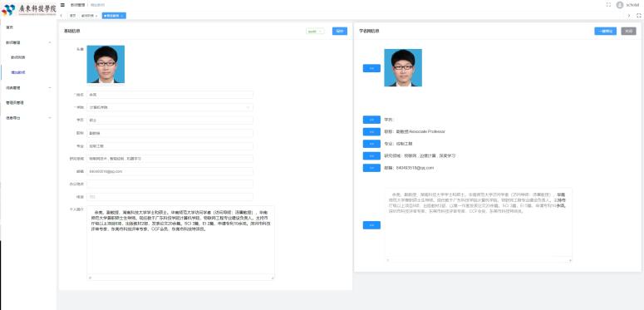Viewport: 644px width, 310px height.
Task: Expand the second sidebar menu group
Action: click(x=28, y=87)
